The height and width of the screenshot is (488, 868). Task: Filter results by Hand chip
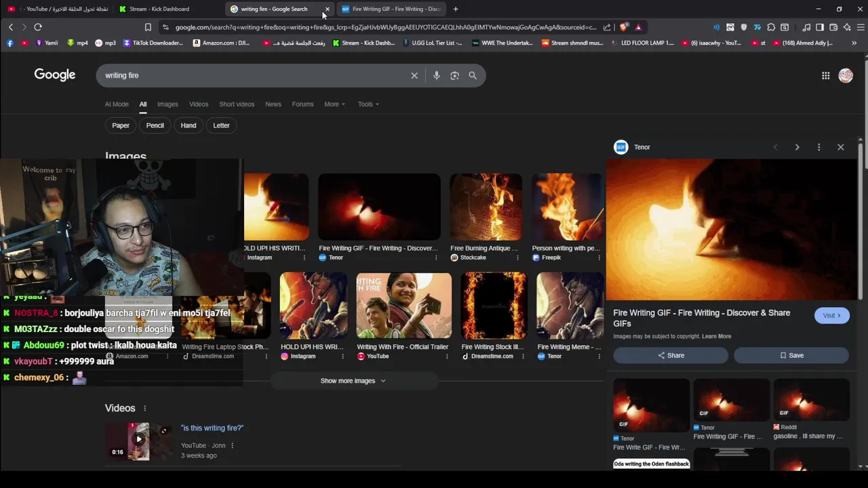[x=189, y=125]
